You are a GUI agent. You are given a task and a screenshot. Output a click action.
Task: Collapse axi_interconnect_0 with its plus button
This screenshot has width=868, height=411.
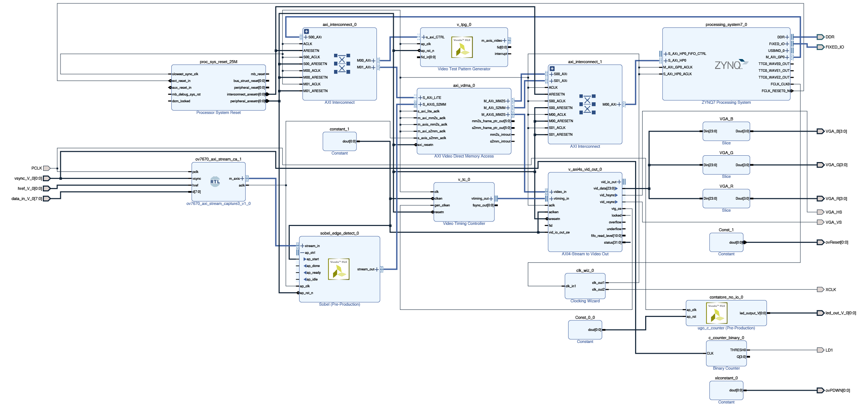[x=306, y=32]
